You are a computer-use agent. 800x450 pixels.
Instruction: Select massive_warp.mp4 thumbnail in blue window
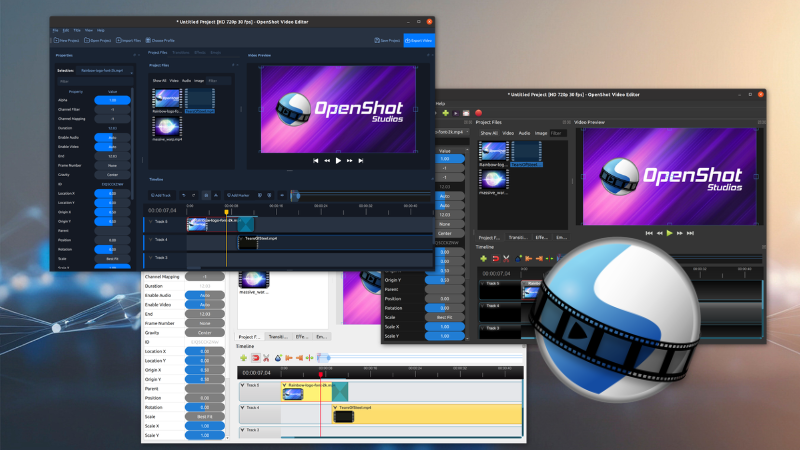[167, 126]
